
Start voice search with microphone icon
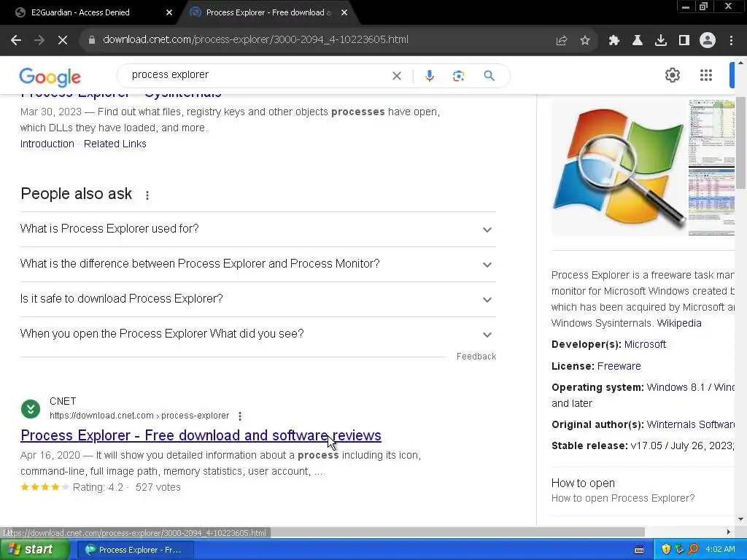coord(429,76)
